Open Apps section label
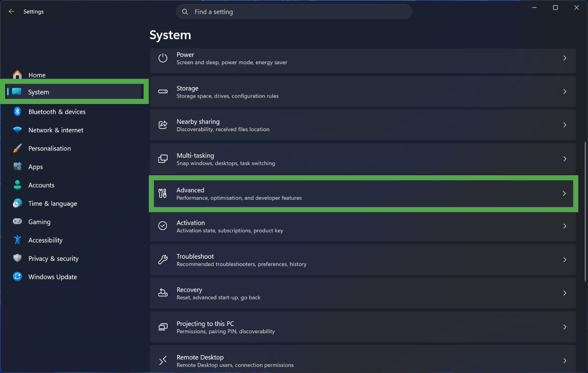The height and width of the screenshot is (373, 588). point(36,167)
